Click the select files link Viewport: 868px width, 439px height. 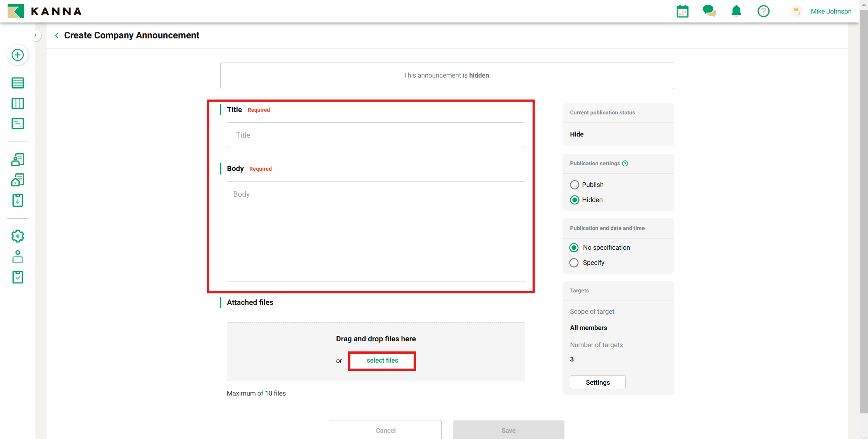point(382,361)
